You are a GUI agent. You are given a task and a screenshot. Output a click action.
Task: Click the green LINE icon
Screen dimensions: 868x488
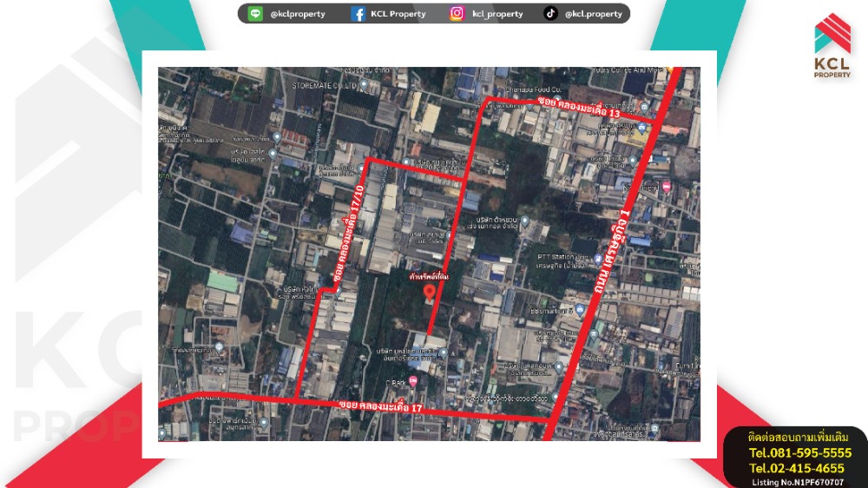click(x=255, y=14)
